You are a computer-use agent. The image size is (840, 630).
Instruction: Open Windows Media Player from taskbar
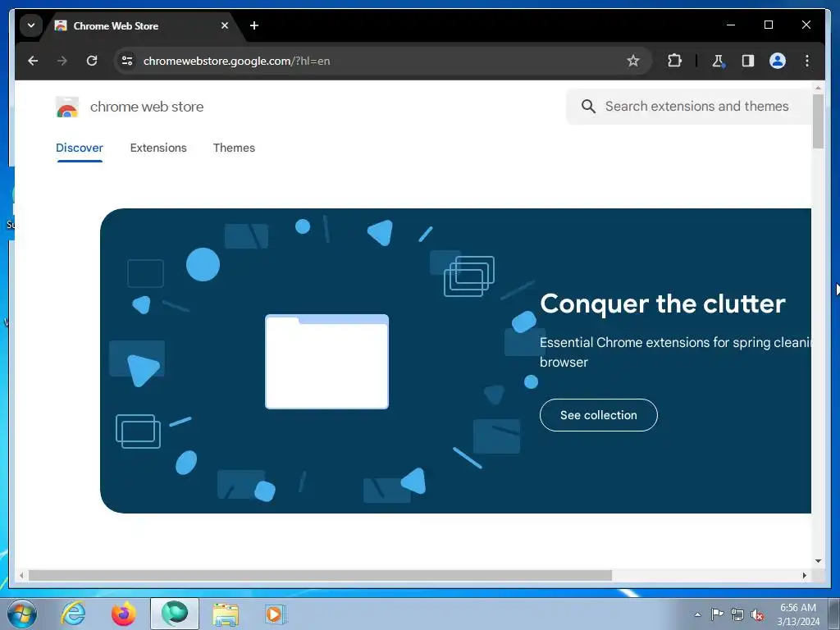click(276, 614)
